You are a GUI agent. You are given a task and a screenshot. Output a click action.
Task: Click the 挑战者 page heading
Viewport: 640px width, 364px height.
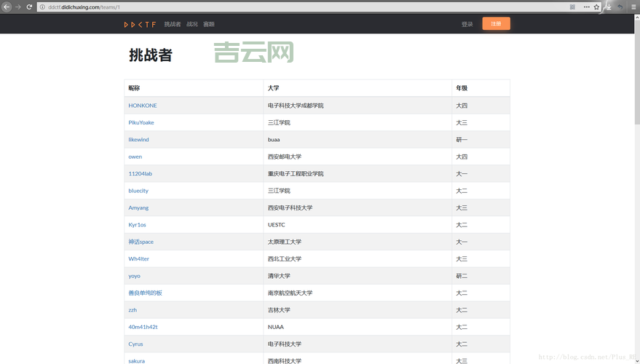151,55
